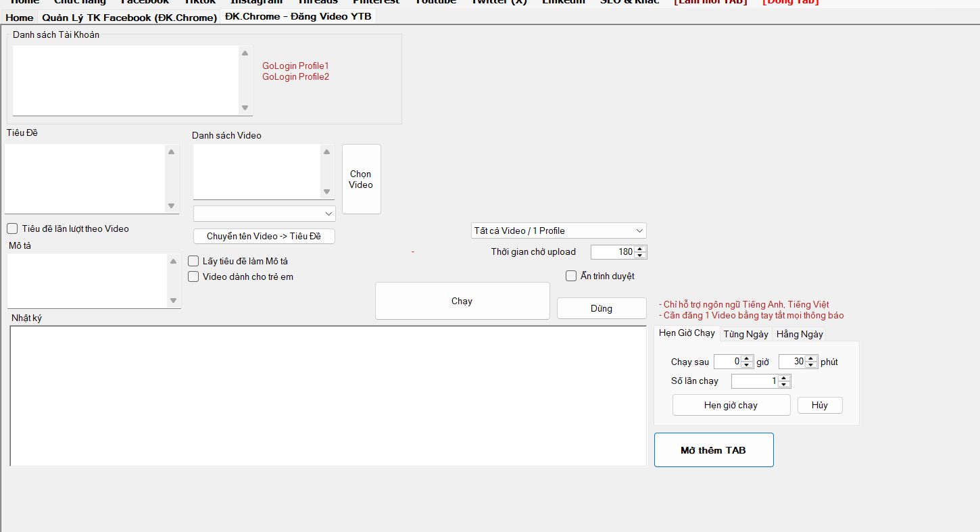Select the GoLogin Profile2 link
Image resolution: width=980 pixels, height=532 pixels.
tap(295, 76)
